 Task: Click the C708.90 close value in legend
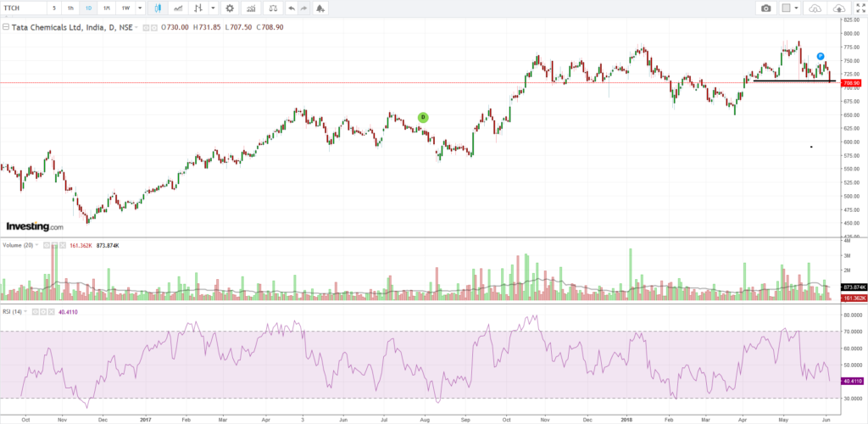270,27
